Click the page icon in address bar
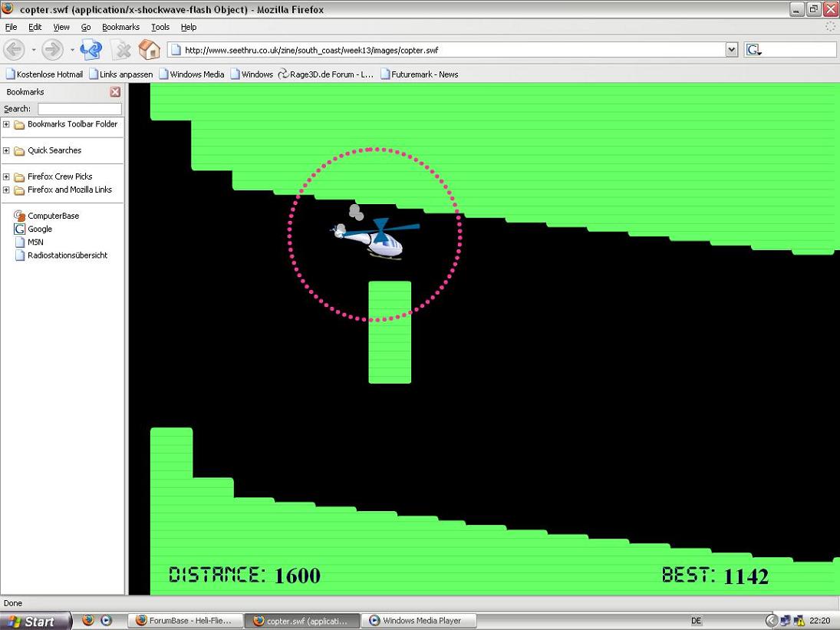The height and width of the screenshot is (630, 840). coord(175,50)
